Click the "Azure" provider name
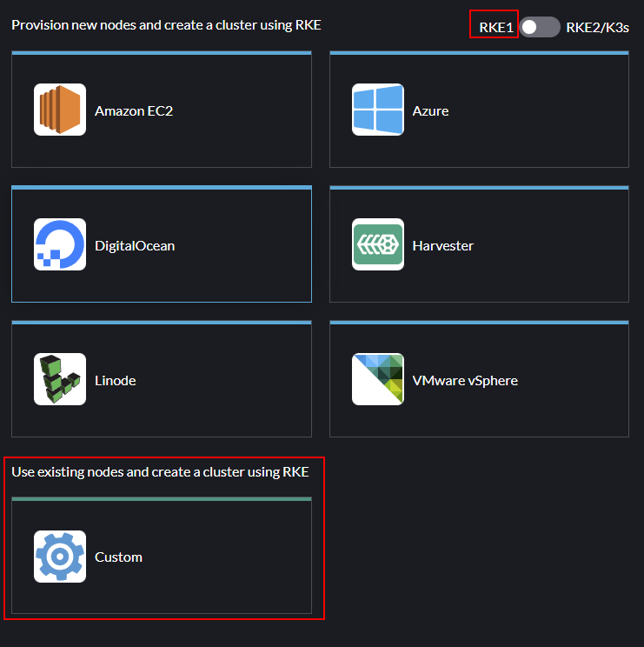 coord(430,111)
